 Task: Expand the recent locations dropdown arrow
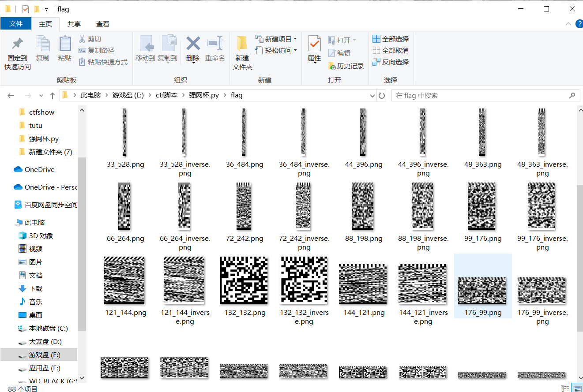point(41,96)
